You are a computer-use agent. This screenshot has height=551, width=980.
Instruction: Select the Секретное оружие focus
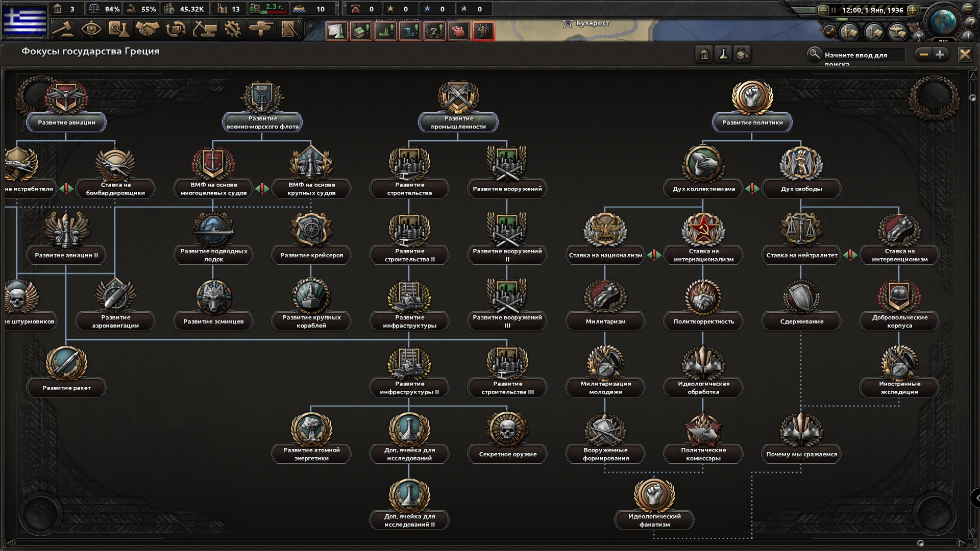(x=507, y=454)
